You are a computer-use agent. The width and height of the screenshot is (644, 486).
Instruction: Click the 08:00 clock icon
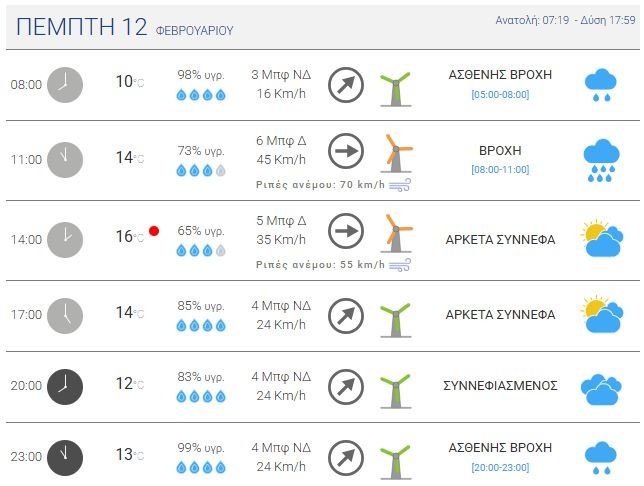[x=65, y=84]
